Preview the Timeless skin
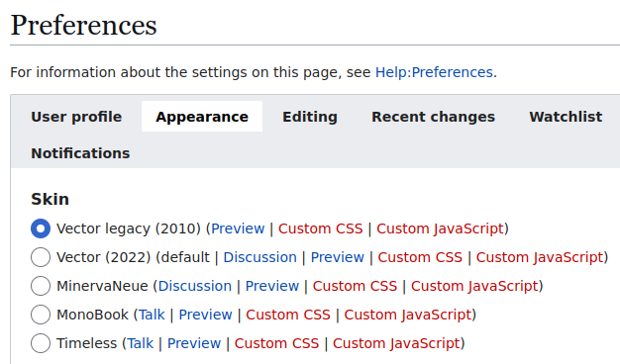 (194, 343)
